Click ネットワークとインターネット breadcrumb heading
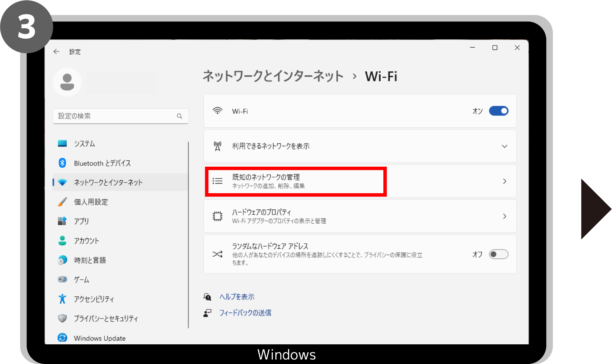The image size is (612, 364). tap(273, 76)
